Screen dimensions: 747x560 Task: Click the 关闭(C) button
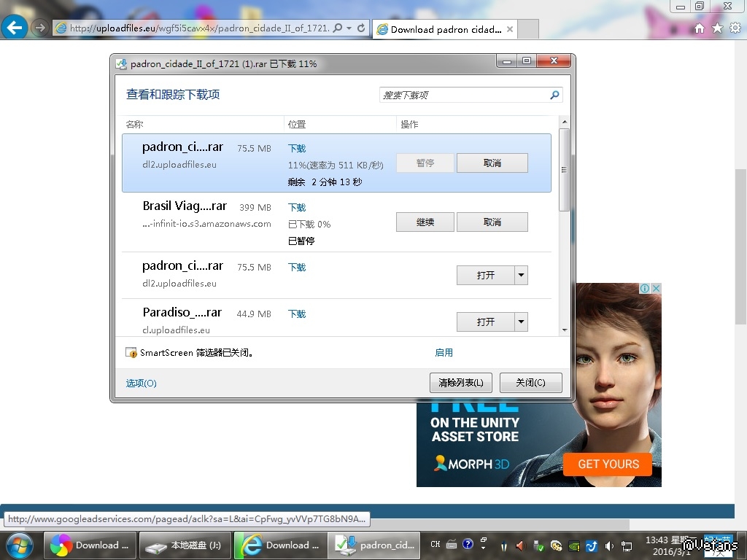click(x=531, y=383)
